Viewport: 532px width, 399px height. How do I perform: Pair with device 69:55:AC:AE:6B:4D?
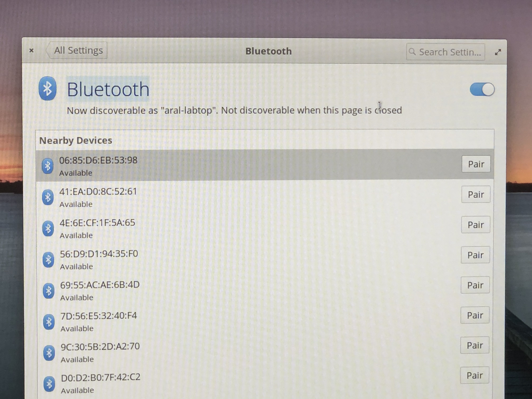click(475, 285)
